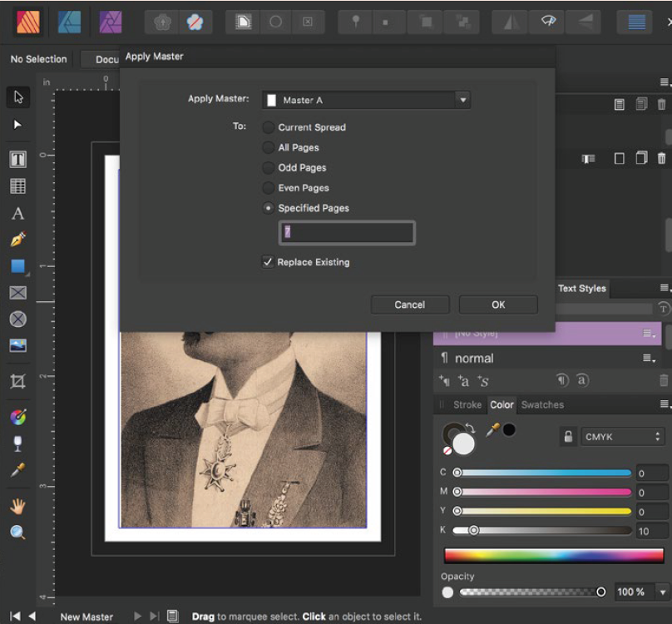Select the Frame Text tool
The width and height of the screenshot is (672, 624).
(17, 159)
